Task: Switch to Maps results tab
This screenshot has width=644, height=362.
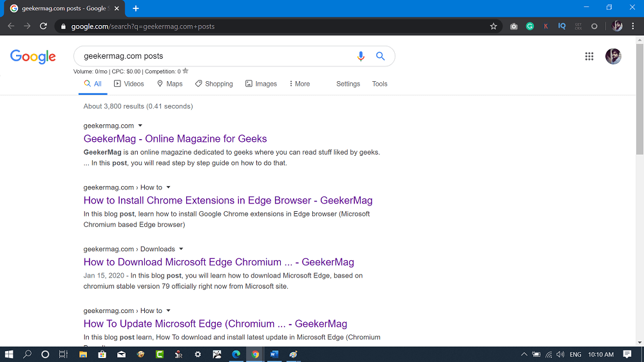Action: point(169,84)
